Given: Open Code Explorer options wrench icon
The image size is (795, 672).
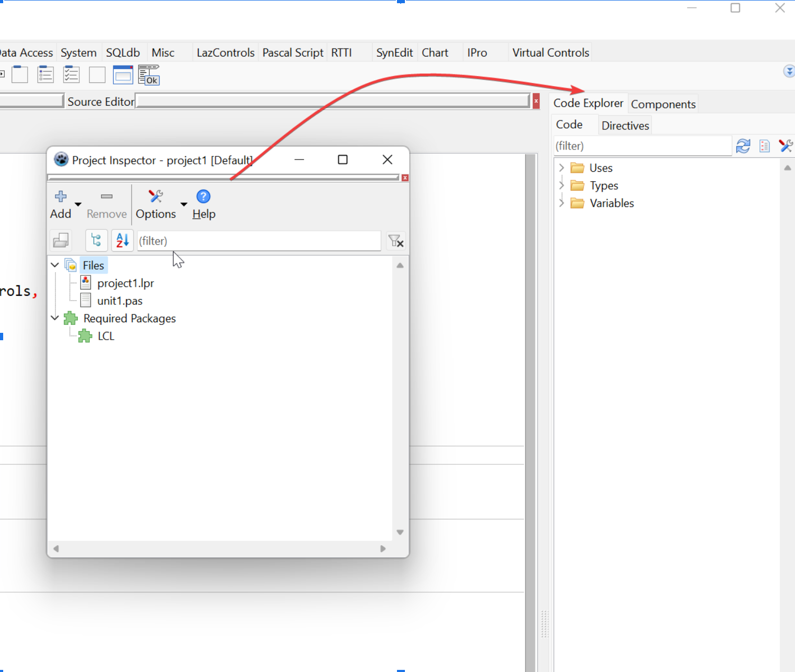Looking at the screenshot, I should click(785, 146).
